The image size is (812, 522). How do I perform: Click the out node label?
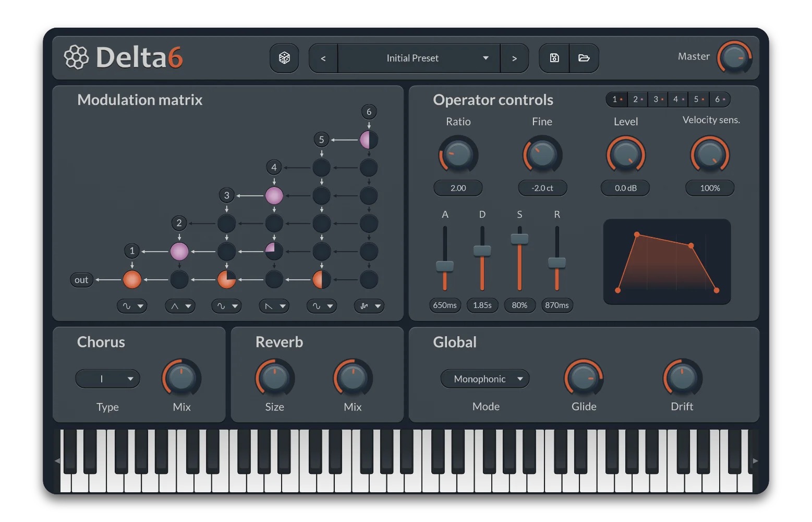click(x=81, y=280)
